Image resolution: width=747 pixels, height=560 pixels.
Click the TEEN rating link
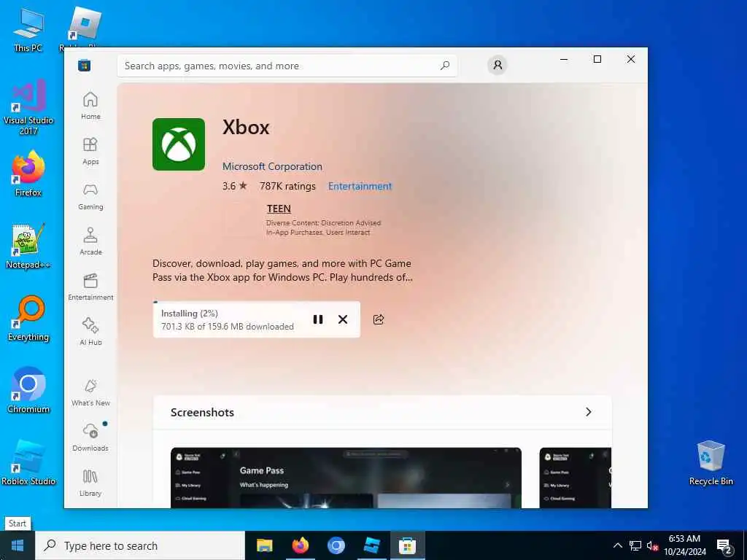279,209
